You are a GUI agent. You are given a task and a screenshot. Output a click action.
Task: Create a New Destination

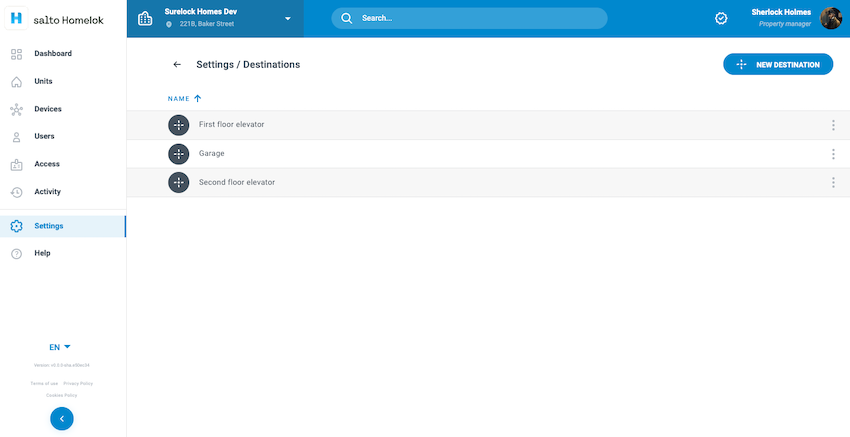click(x=778, y=65)
